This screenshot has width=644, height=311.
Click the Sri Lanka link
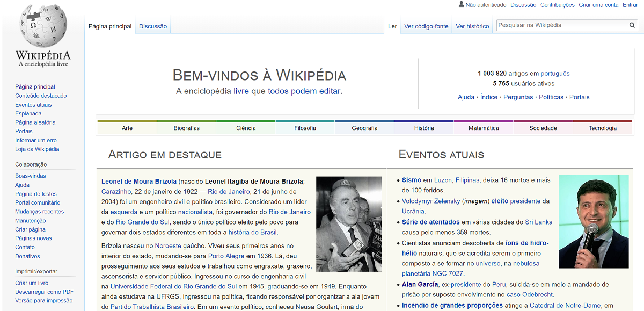click(538, 222)
